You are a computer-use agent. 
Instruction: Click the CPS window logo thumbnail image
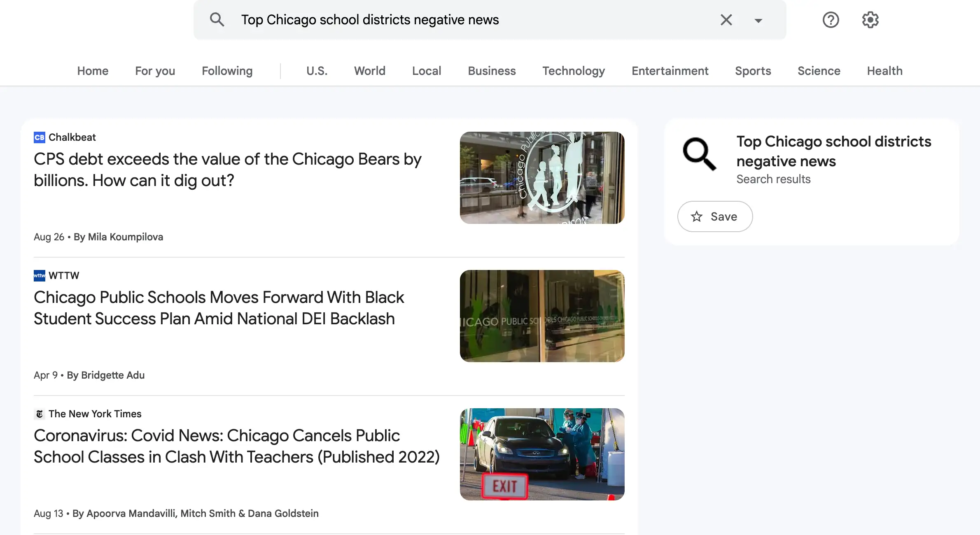click(542, 178)
